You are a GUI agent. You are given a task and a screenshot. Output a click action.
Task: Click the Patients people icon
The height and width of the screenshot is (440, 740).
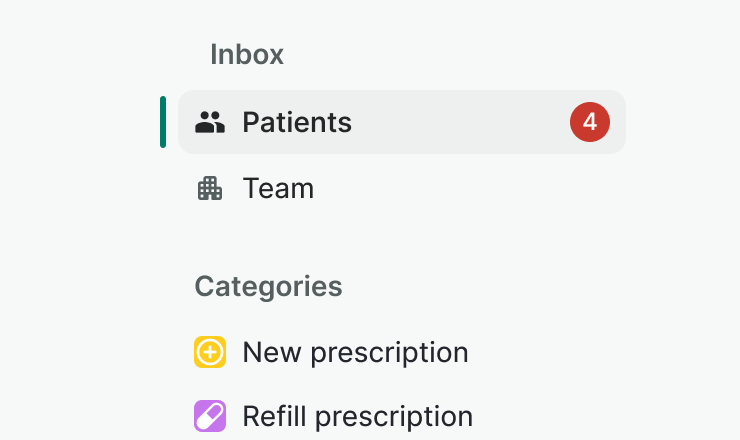[210, 123]
